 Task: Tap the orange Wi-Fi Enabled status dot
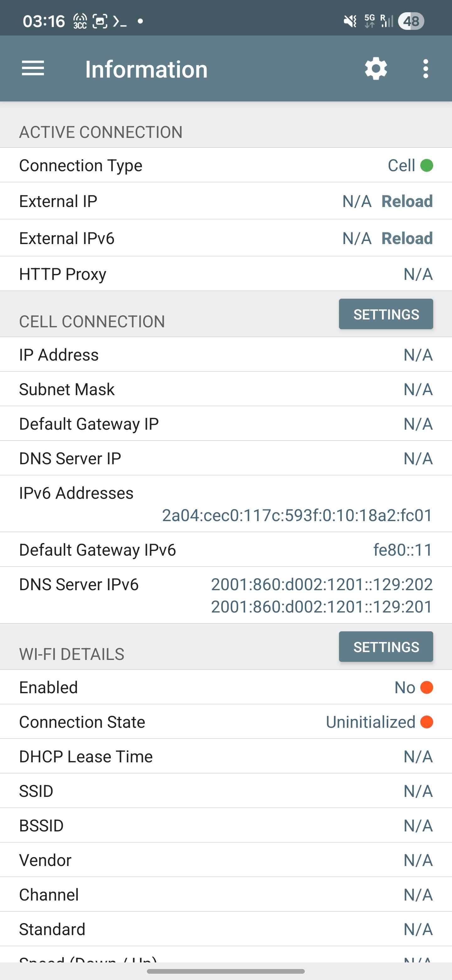(x=427, y=688)
